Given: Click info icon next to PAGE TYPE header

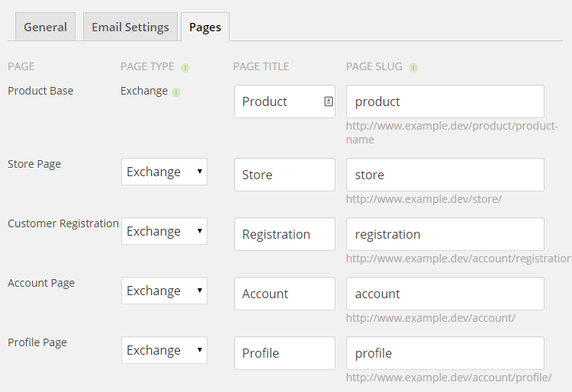Looking at the screenshot, I should (x=185, y=68).
